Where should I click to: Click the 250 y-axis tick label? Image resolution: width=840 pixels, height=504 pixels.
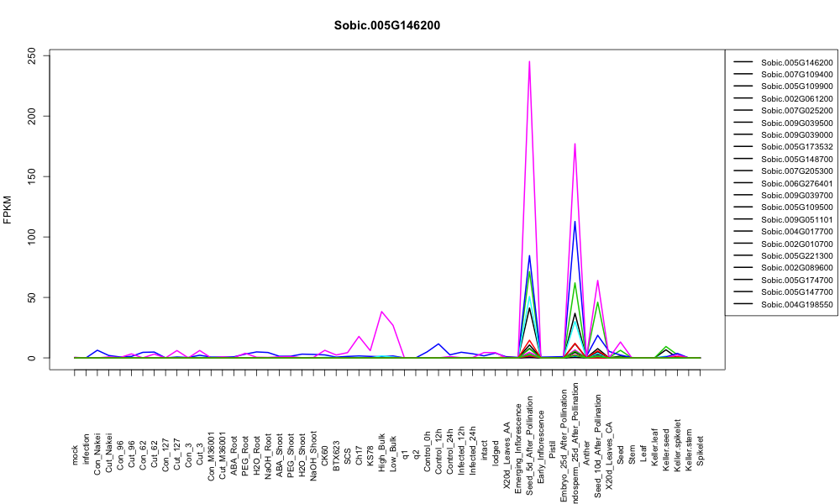32,55
